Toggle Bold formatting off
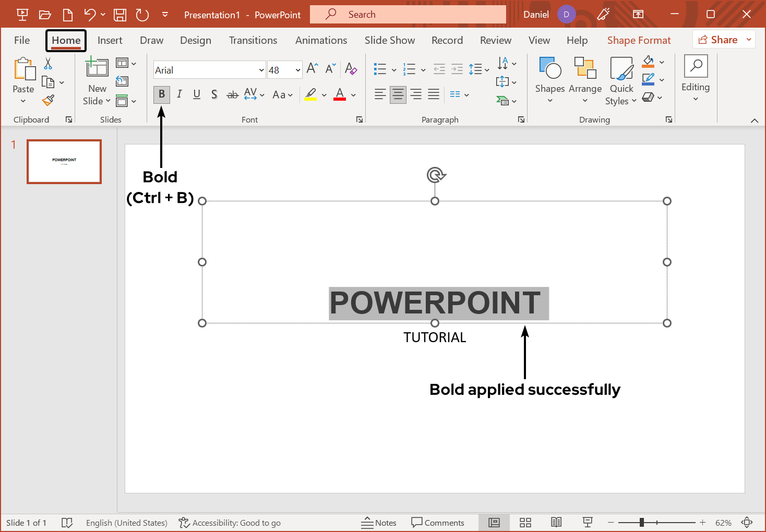The image size is (766, 532). click(x=162, y=94)
